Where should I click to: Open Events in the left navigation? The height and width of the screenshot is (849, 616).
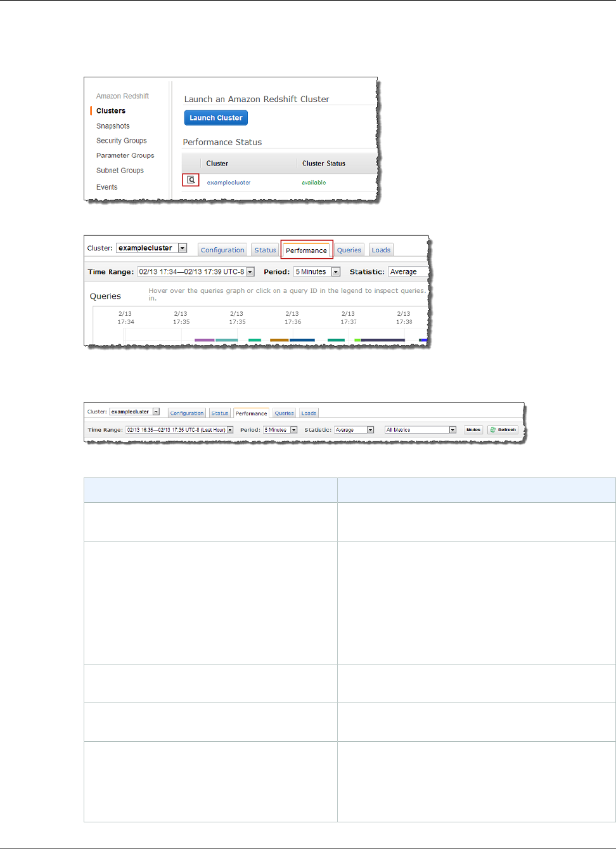(x=106, y=187)
